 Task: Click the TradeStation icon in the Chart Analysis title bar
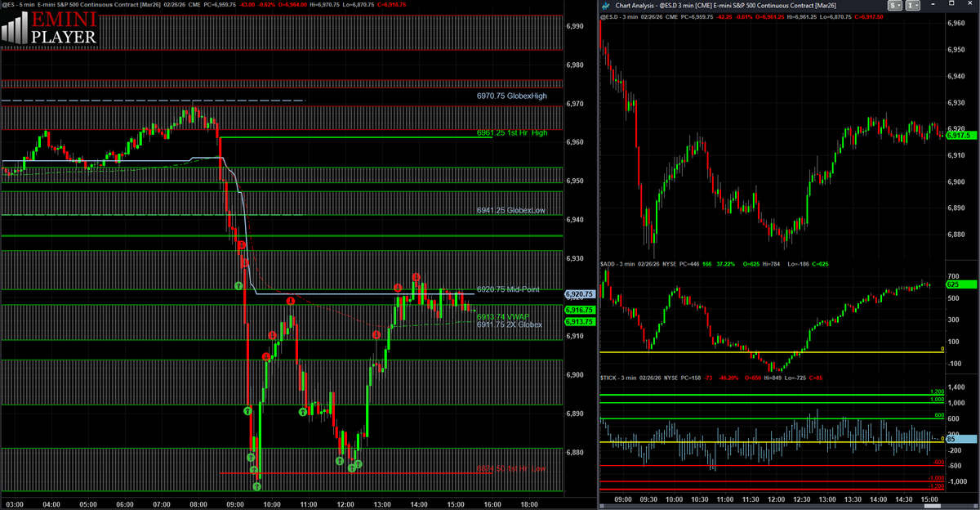click(606, 6)
